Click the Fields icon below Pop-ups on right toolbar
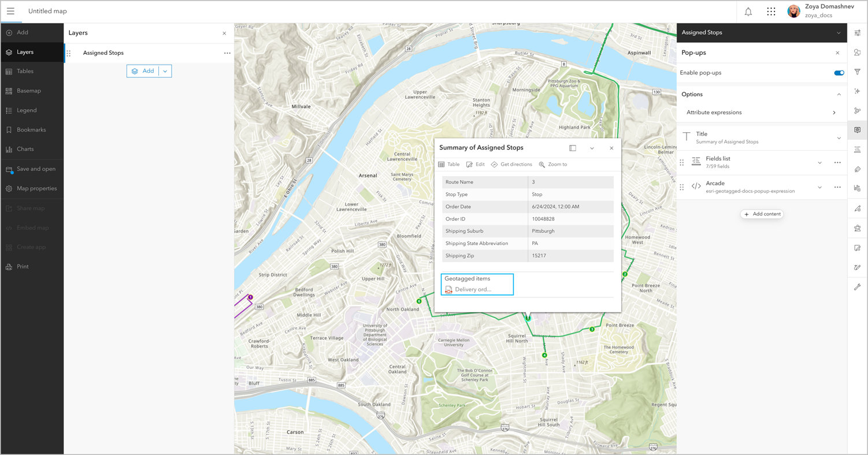Screen dimensions: 868x455 [858, 149]
